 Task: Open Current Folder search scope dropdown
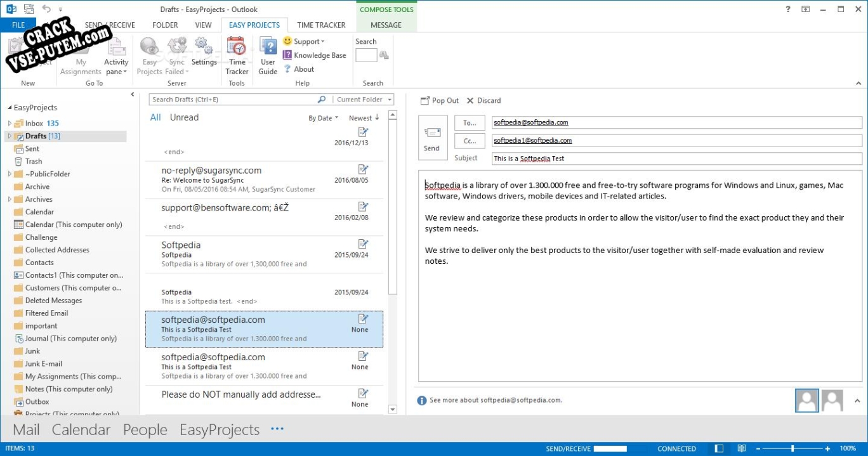point(364,100)
